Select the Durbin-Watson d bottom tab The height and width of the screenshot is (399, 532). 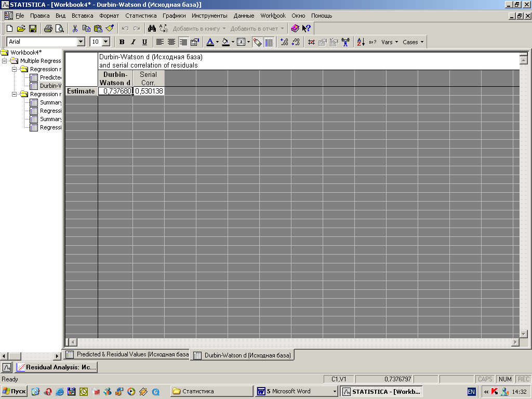[x=242, y=355]
